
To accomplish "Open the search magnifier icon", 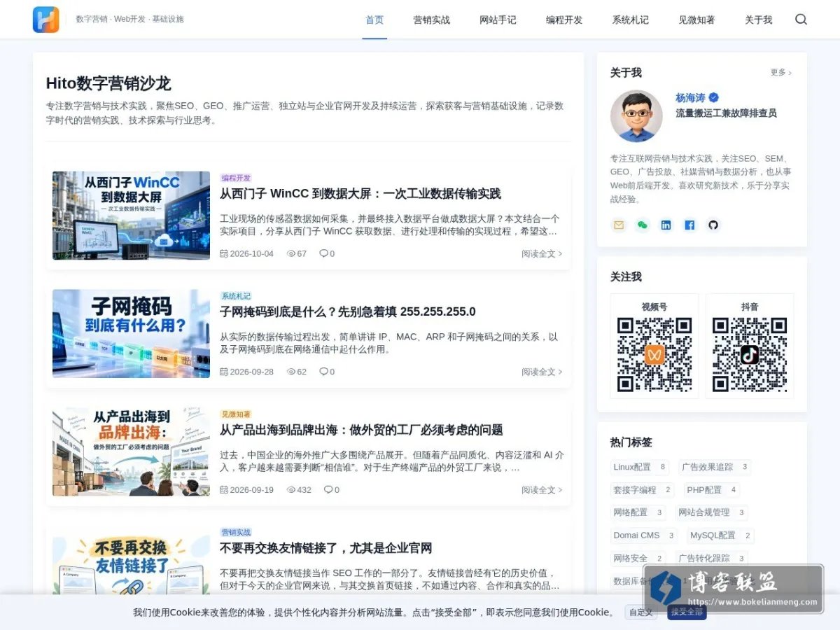I will (801, 20).
